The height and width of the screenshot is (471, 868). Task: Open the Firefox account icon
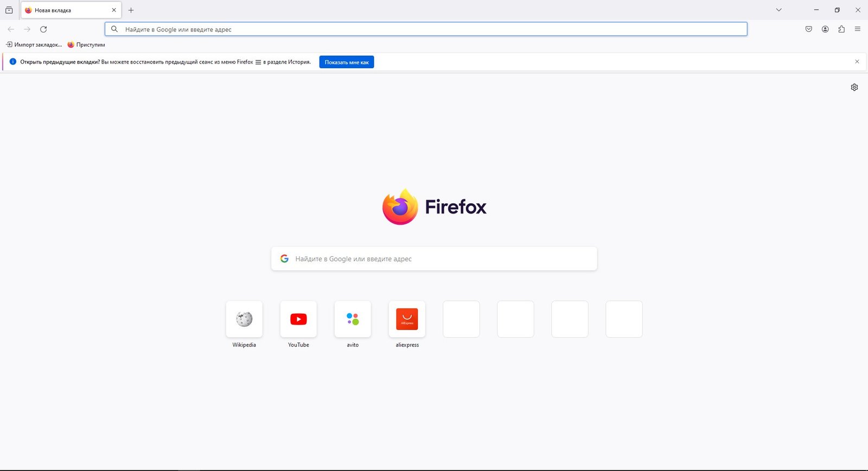(825, 29)
